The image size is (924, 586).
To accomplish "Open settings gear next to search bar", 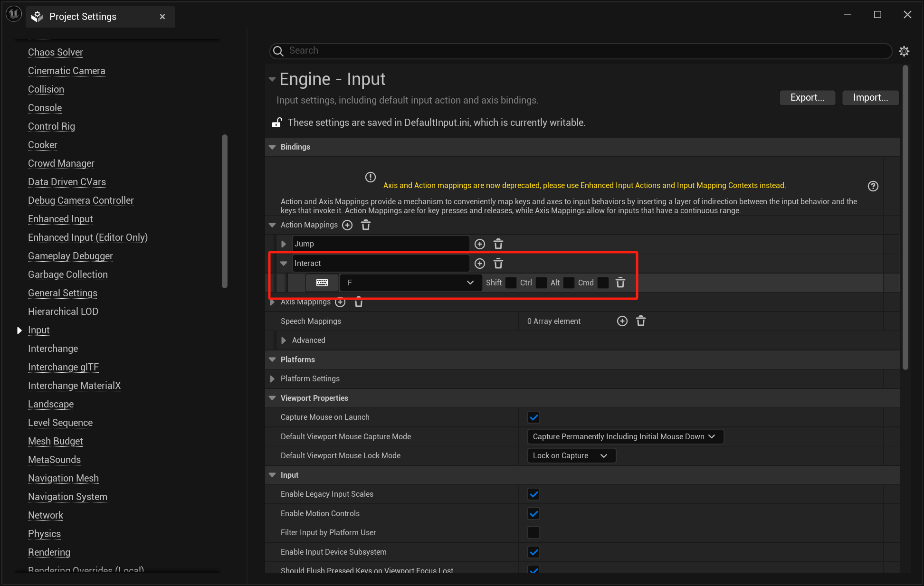I will click(904, 51).
